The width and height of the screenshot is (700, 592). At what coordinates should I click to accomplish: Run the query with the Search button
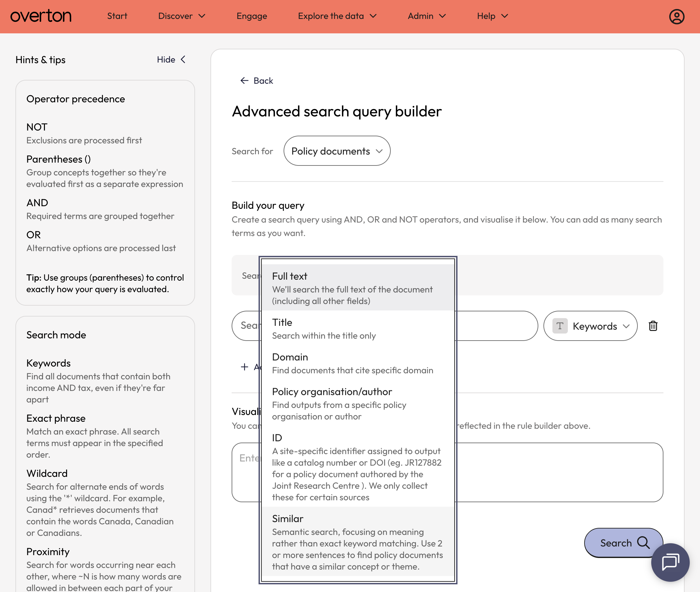623,542
